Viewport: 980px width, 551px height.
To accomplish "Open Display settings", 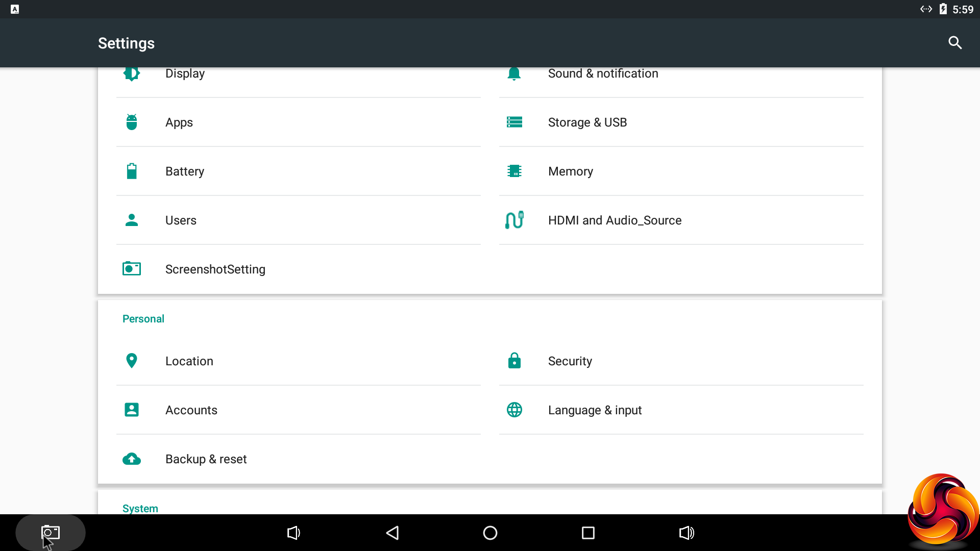I will [x=185, y=74].
